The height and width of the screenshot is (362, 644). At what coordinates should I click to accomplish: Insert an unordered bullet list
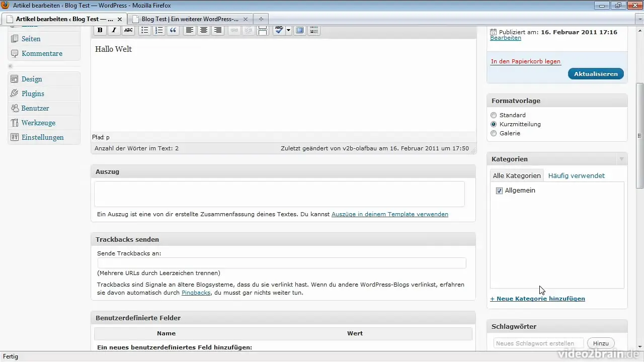[x=144, y=30]
